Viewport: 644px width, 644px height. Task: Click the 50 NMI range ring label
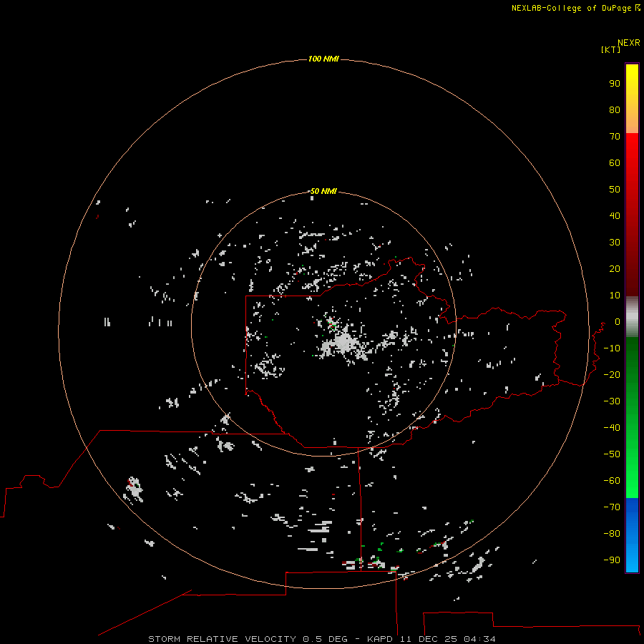pos(323,191)
